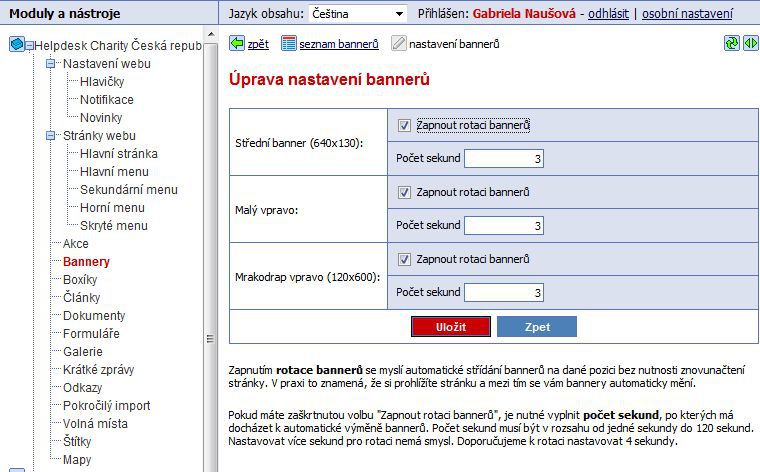Click seconds field for Mrakodrap vpravo

504,292
